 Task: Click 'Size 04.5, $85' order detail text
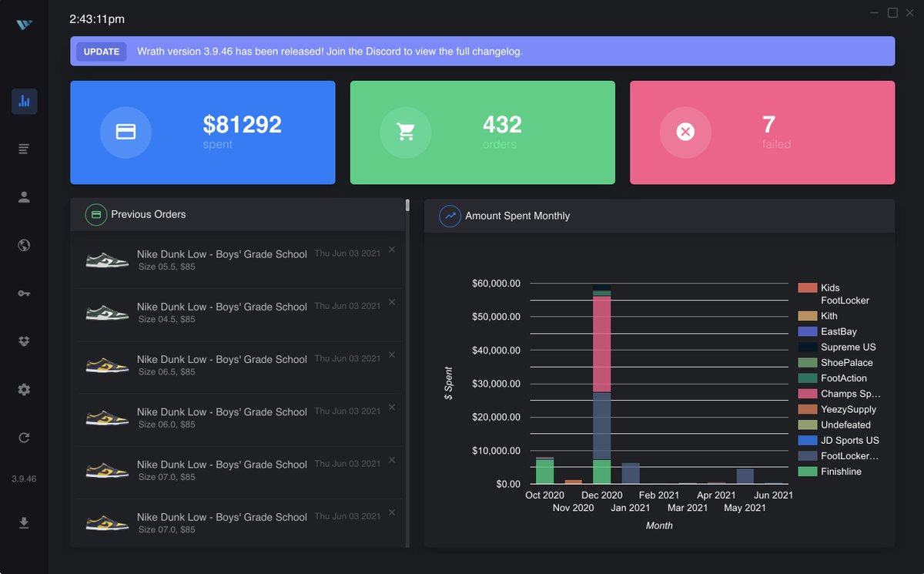coord(166,319)
